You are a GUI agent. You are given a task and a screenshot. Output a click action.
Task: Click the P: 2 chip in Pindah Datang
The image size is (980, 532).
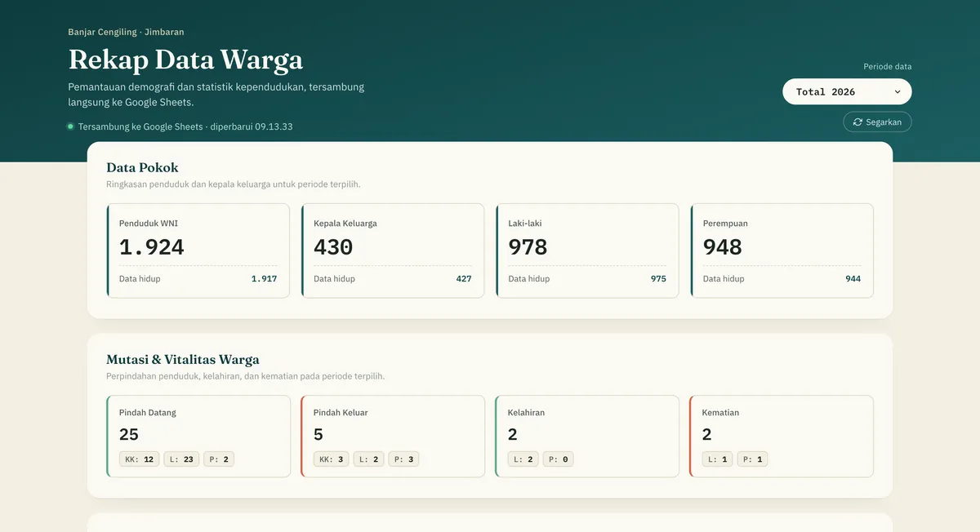point(219,459)
